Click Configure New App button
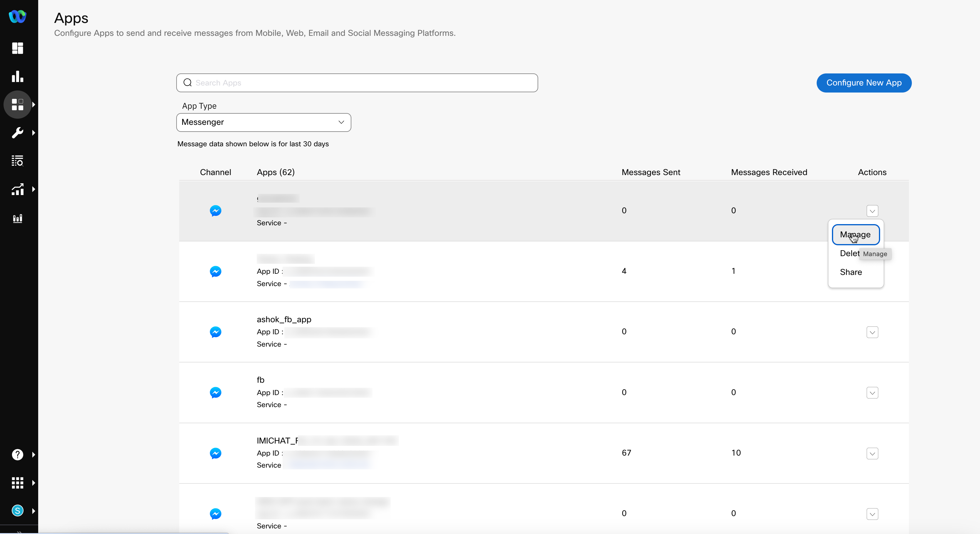The width and height of the screenshot is (980, 534). point(864,83)
